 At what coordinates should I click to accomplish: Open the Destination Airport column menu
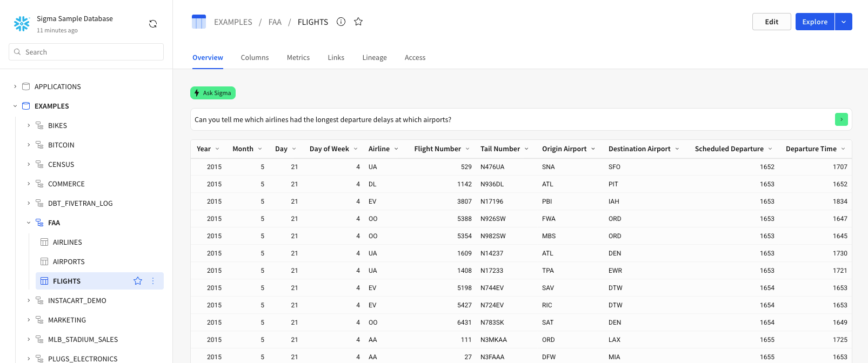click(x=677, y=149)
